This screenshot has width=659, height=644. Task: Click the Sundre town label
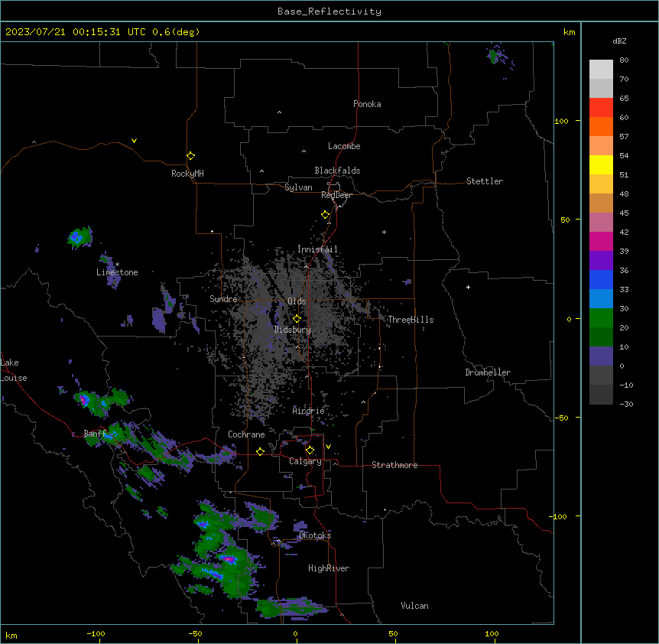click(223, 299)
